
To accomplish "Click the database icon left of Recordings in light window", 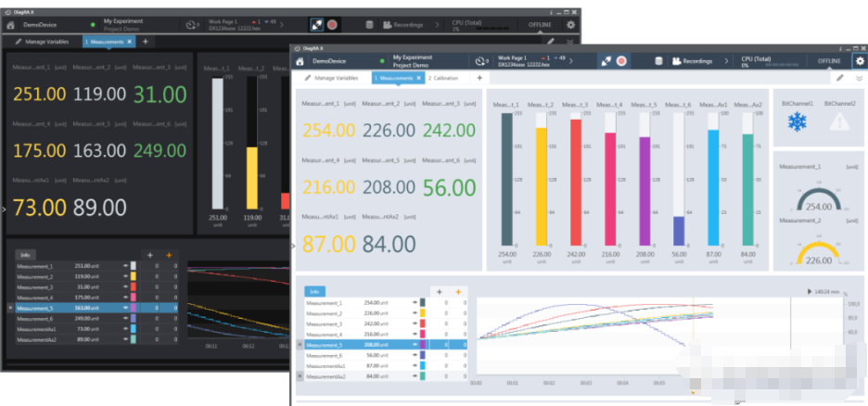I will coord(658,61).
